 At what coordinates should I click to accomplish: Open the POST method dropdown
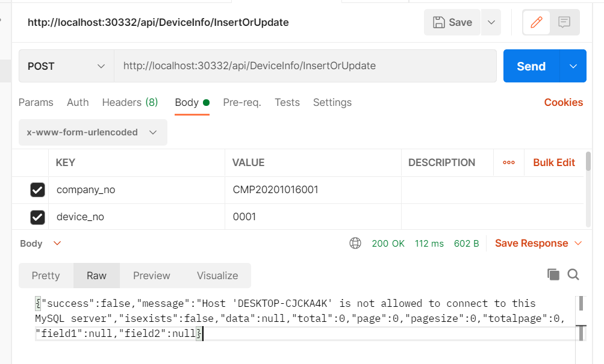66,66
